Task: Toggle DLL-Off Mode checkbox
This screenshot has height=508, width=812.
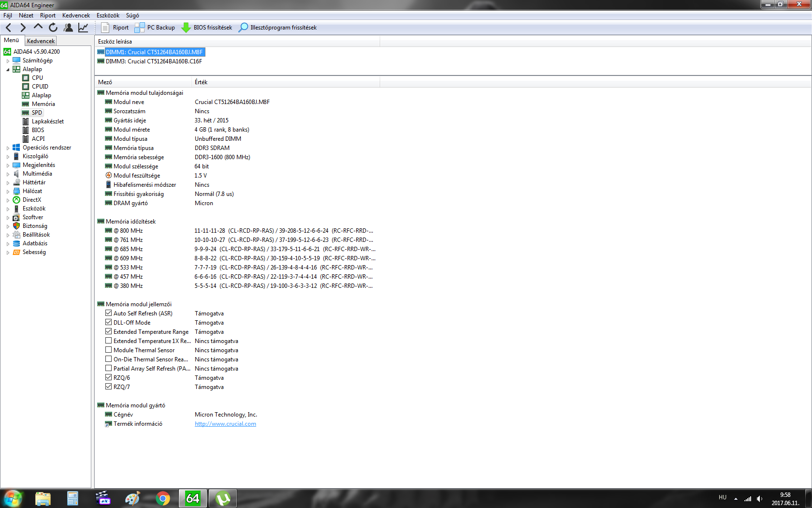Action: [108, 322]
